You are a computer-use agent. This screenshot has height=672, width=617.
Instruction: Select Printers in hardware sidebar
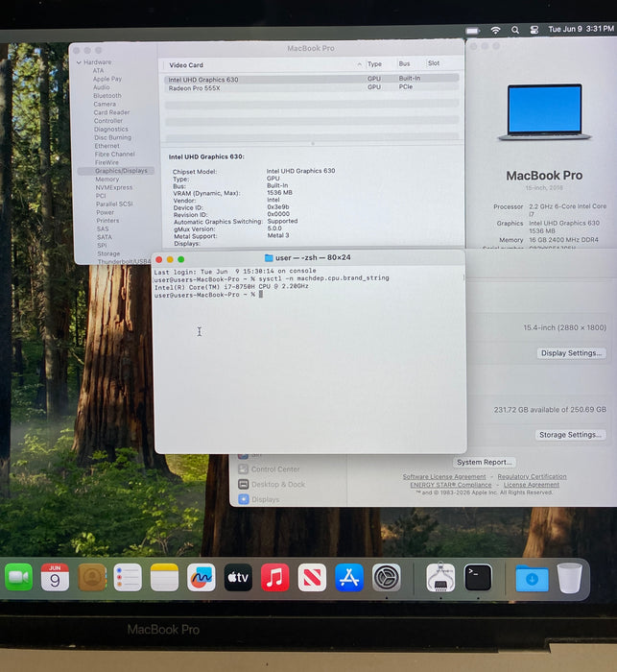point(107,220)
